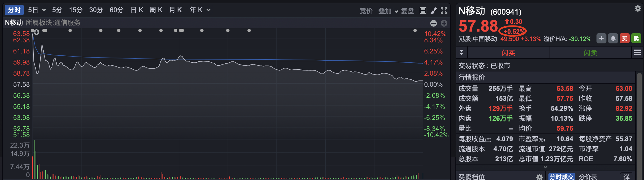Open 年K dropdown
Screen dimensions: 644x180
pyautogui.click(x=200, y=10)
